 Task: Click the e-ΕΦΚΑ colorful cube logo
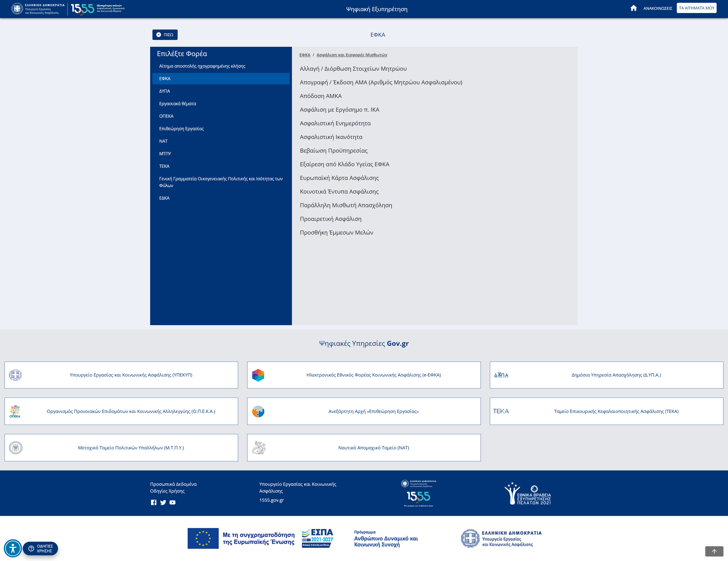click(258, 375)
